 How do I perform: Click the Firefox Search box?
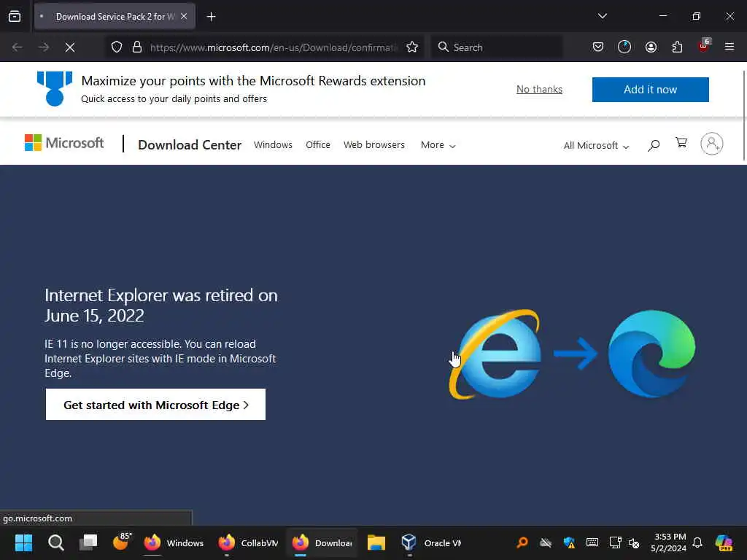coord(496,47)
